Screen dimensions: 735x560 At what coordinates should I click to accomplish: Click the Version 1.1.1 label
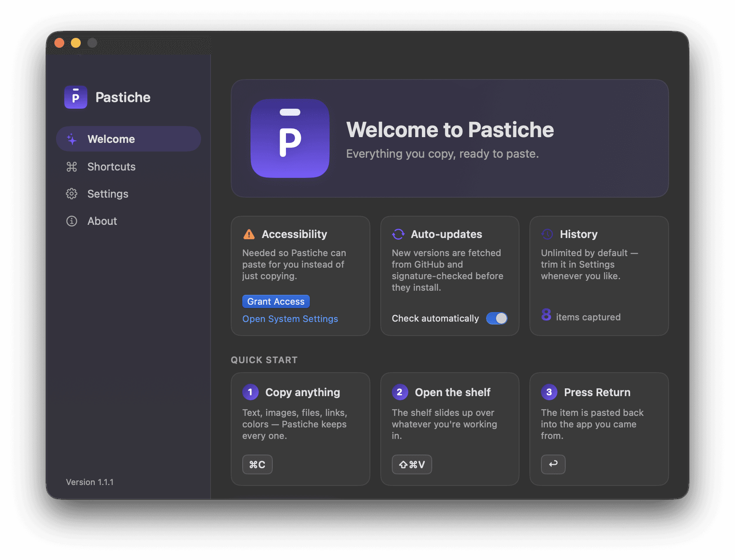(x=90, y=482)
